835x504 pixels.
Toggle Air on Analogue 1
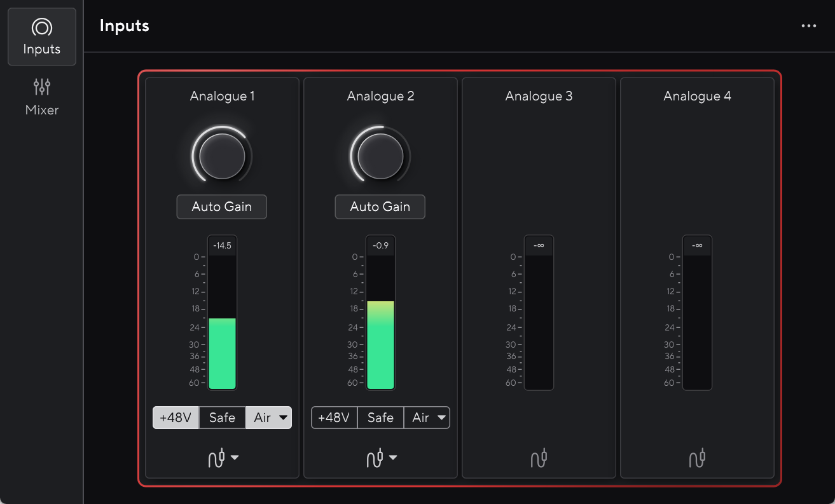262,418
